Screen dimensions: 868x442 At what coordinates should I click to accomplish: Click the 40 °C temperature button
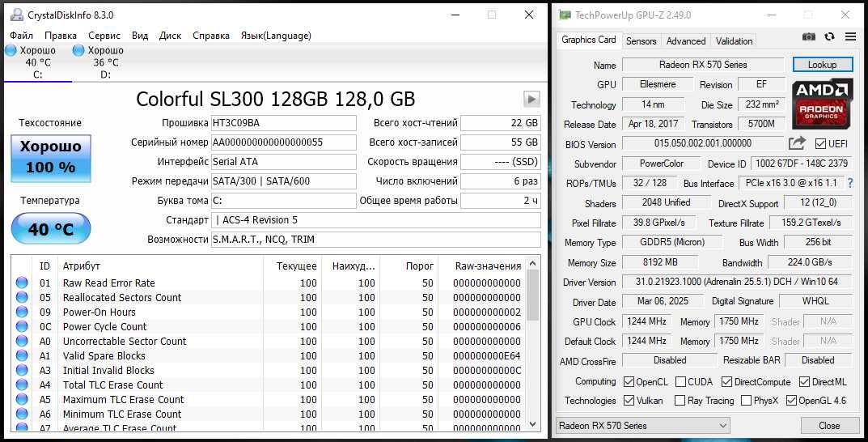tap(51, 229)
